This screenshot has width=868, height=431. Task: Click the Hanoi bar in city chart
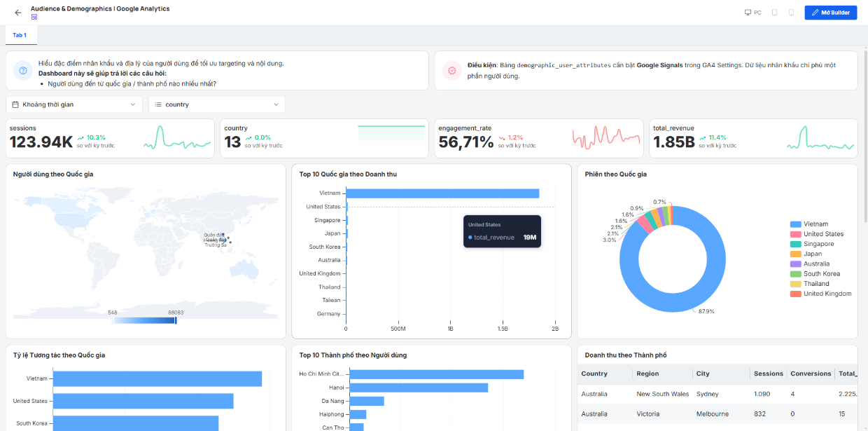[419, 388]
